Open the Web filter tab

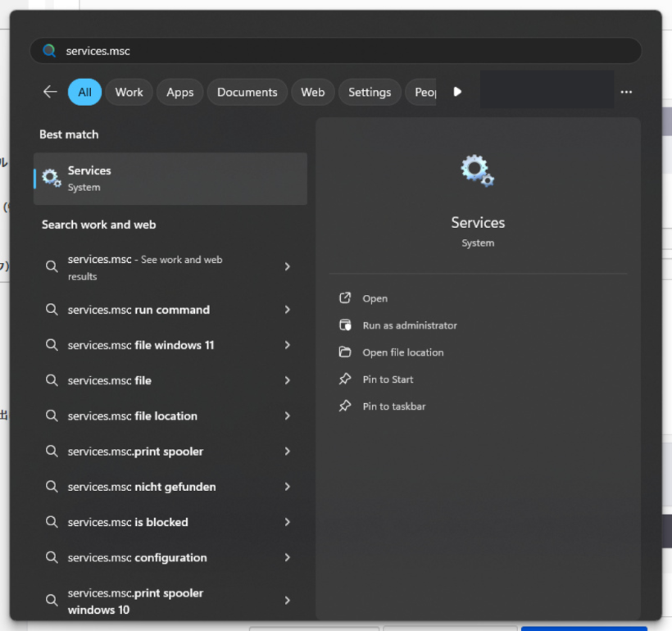click(x=312, y=92)
